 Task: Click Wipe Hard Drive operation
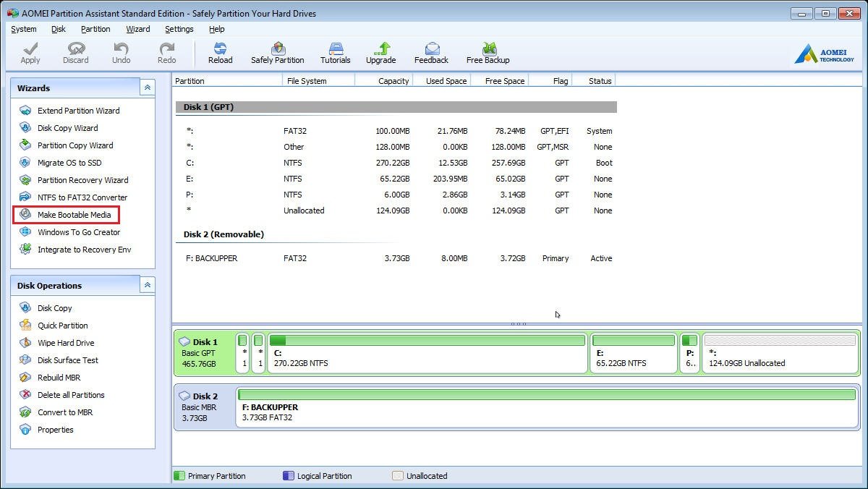(66, 343)
